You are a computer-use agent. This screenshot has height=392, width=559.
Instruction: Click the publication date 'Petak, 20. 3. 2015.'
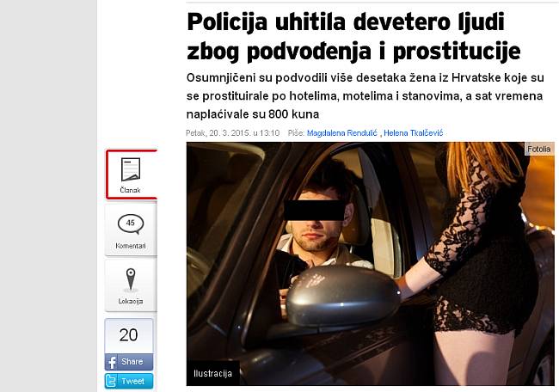(x=220, y=132)
